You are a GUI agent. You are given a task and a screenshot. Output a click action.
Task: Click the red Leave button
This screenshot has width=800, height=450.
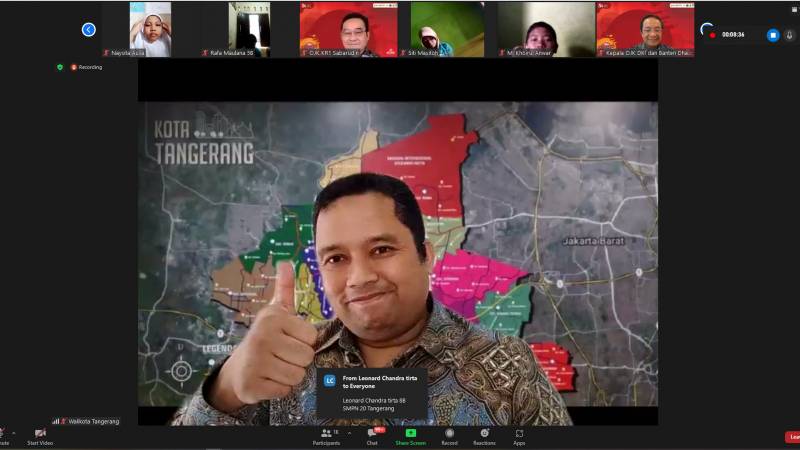click(x=792, y=437)
